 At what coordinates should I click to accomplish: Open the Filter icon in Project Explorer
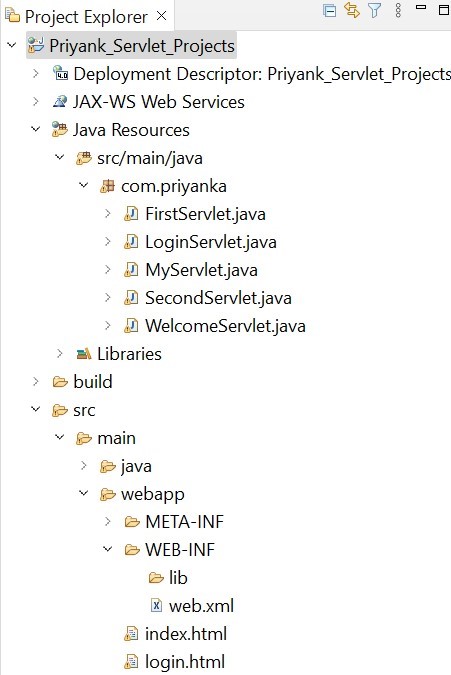(x=375, y=10)
